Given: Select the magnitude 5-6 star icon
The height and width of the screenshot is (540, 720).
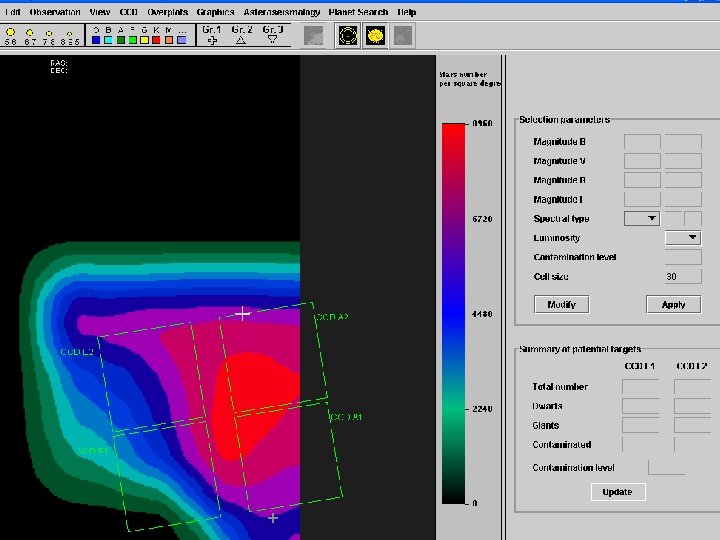Looking at the screenshot, I should tap(10, 34).
